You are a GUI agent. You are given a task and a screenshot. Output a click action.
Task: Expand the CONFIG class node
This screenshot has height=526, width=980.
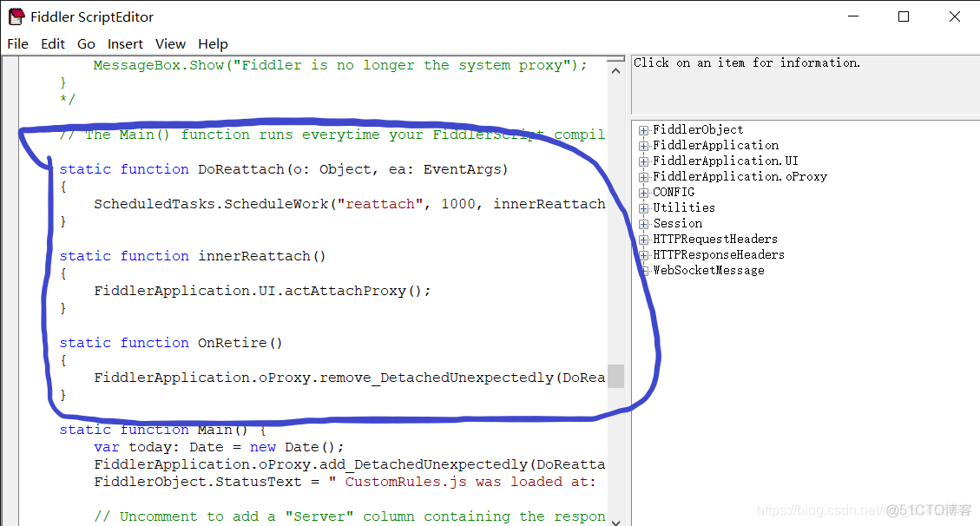click(644, 193)
